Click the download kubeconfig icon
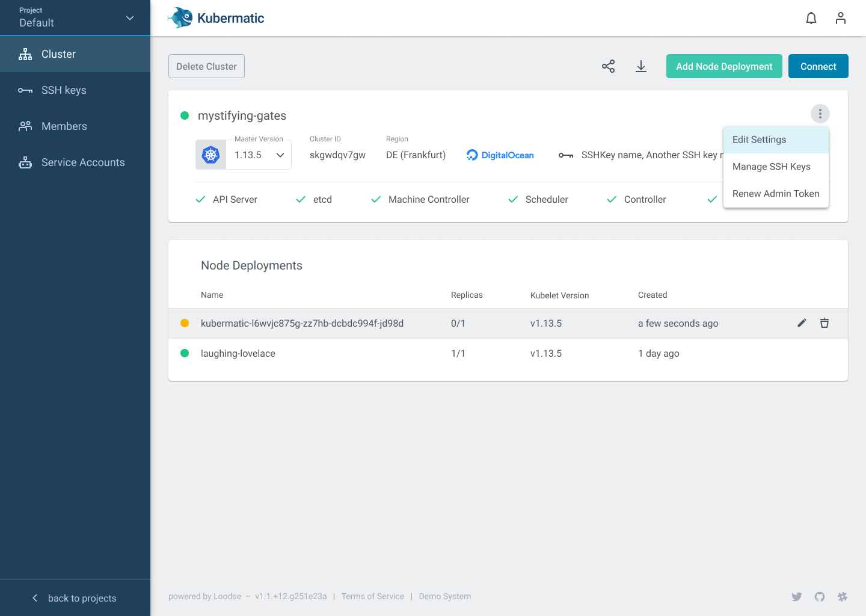The width and height of the screenshot is (866, 616). point(640,66)
